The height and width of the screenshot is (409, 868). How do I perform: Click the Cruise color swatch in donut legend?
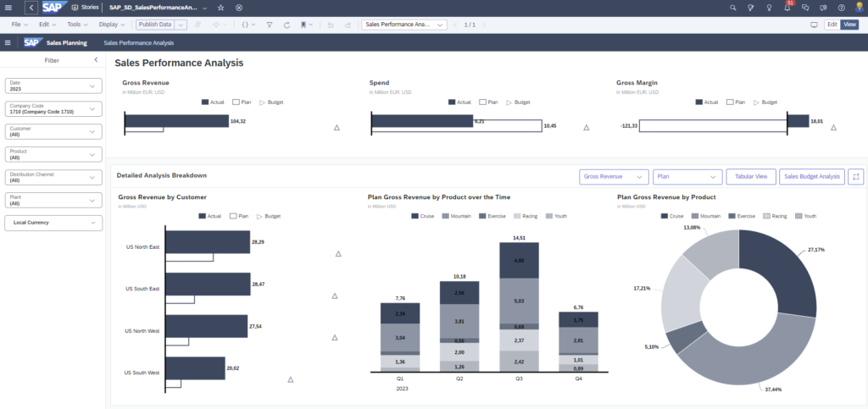[664, 216]
